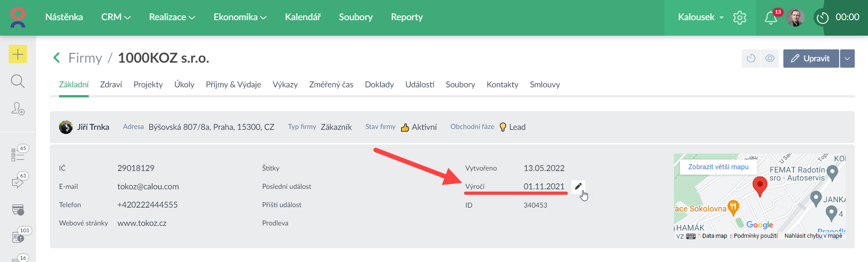868x262 pixels.
Task: Click the pencil icon next to Výročí
Action: [x=578, y=186]
